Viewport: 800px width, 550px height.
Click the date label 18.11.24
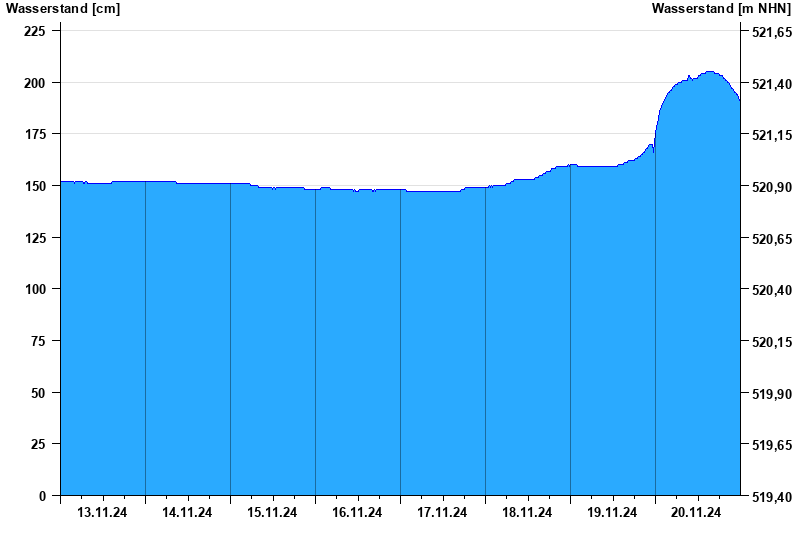coord(527,513)
